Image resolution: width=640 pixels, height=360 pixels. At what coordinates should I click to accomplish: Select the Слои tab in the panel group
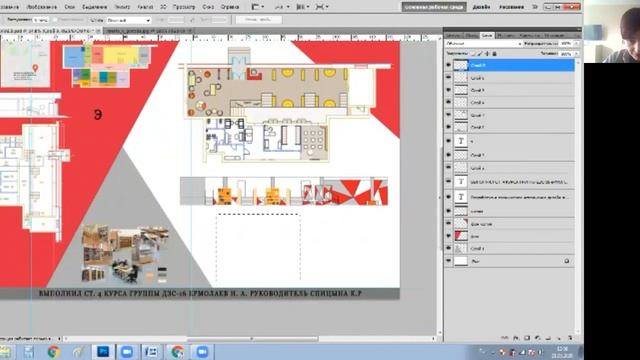[487, 36]
